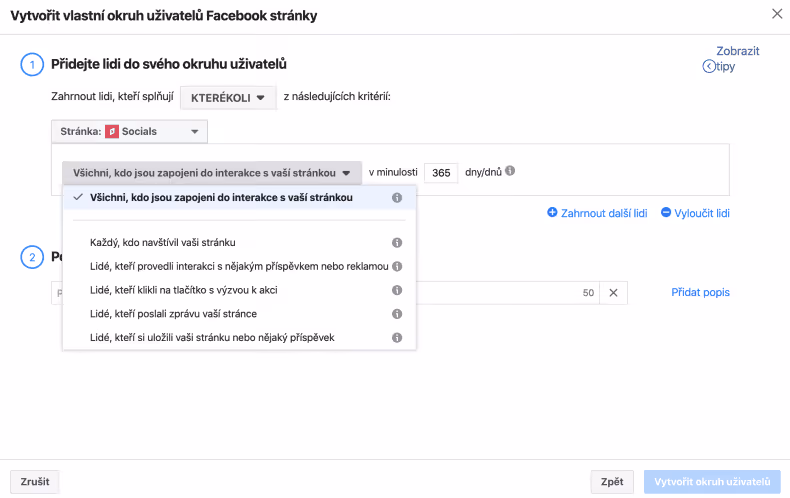Screen dimensions: 790x498
Task: Click the Zahrnout další lidi link
Action: click(x=604, y=213)
